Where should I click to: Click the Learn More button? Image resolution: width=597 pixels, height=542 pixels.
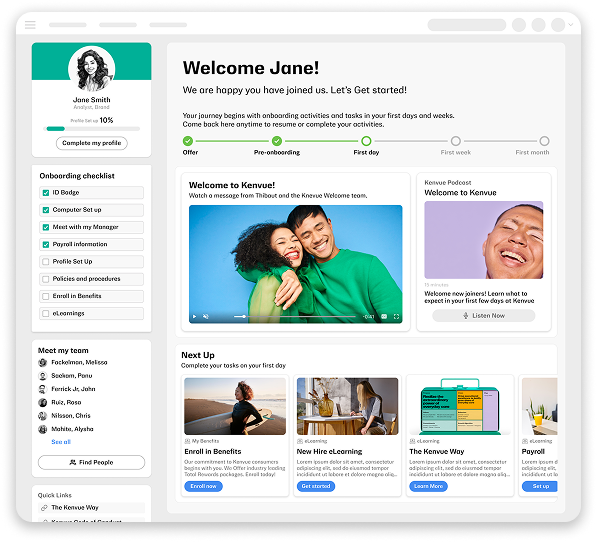click(428, 486)
